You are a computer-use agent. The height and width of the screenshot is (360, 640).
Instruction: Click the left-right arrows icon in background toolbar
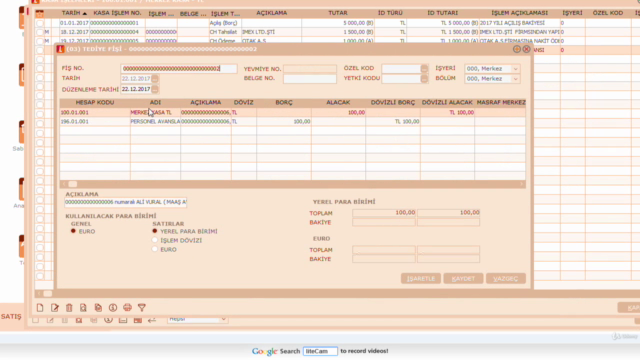point(152,320)
